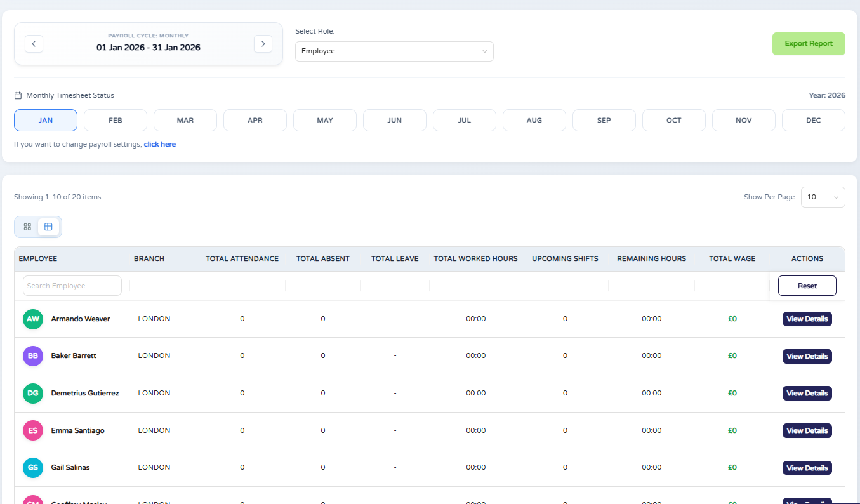This screenshot has height=504, width=860.
Task: Select the JUN month tab
Action: click(x=395, y=120)
